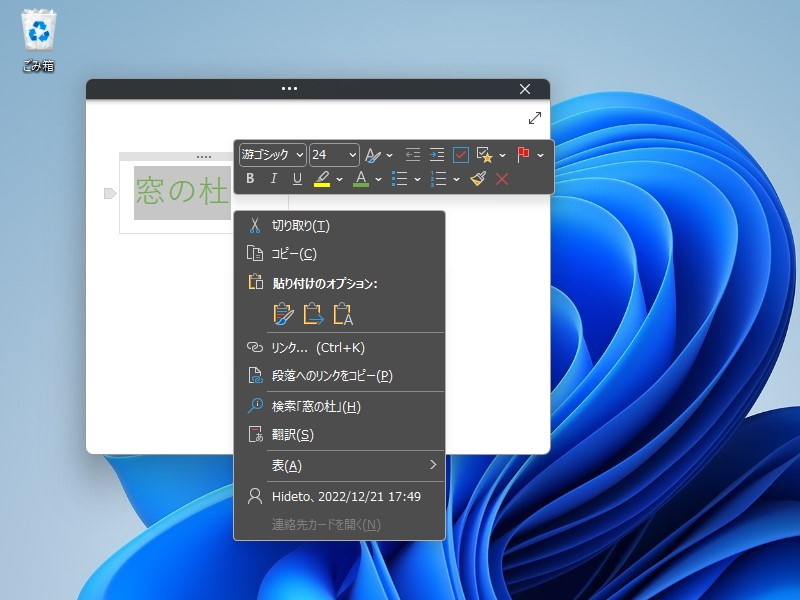Paste as text only option
This screenshot has width=800, height=600.
click(343, 314)
